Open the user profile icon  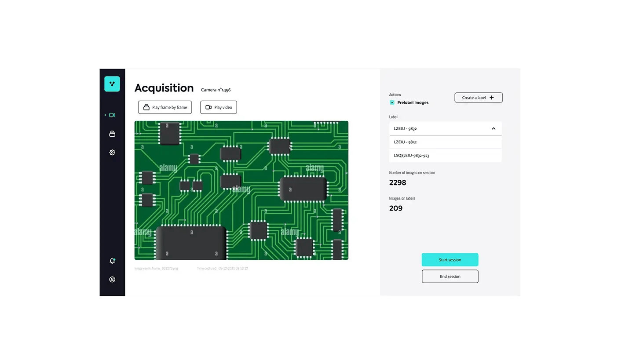pos(112,279)
